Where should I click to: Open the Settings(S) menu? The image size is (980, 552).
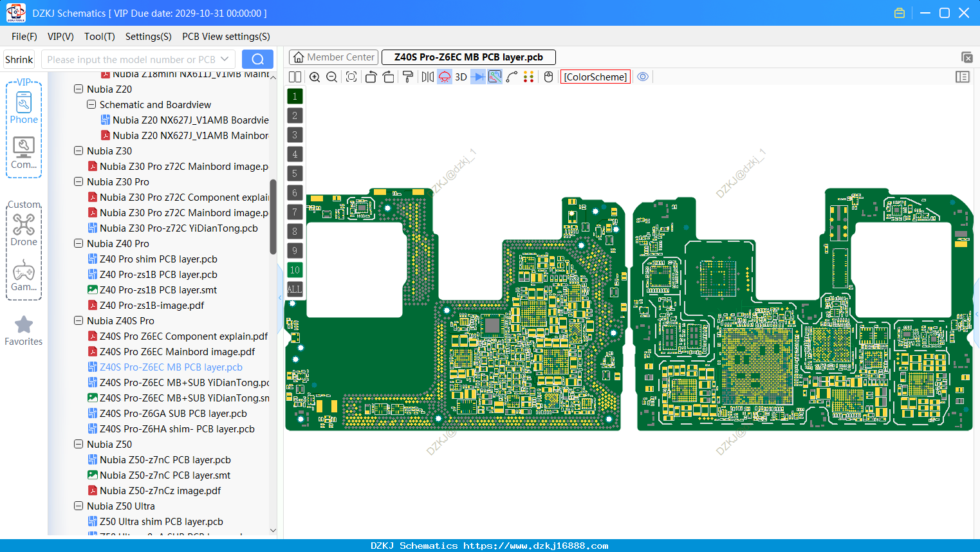pos(149,37)
